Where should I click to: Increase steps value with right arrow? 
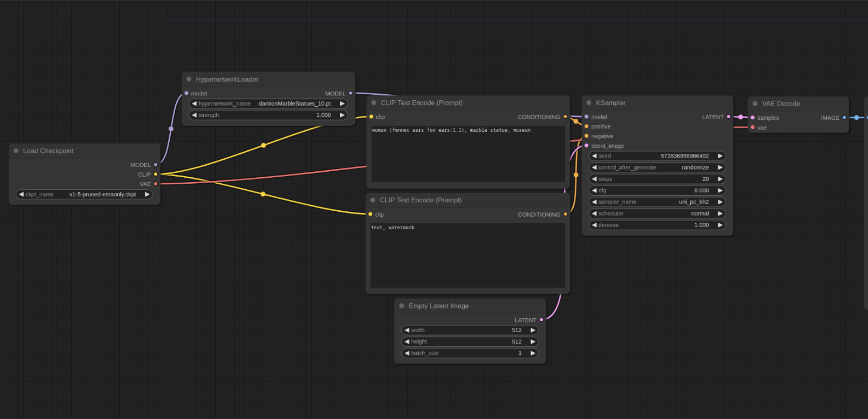tap(720, 179)
